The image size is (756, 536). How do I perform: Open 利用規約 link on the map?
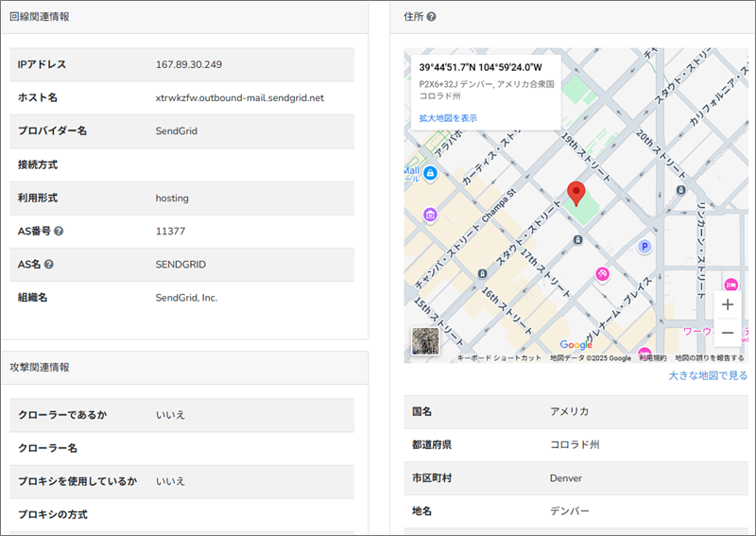click(653, 358)
